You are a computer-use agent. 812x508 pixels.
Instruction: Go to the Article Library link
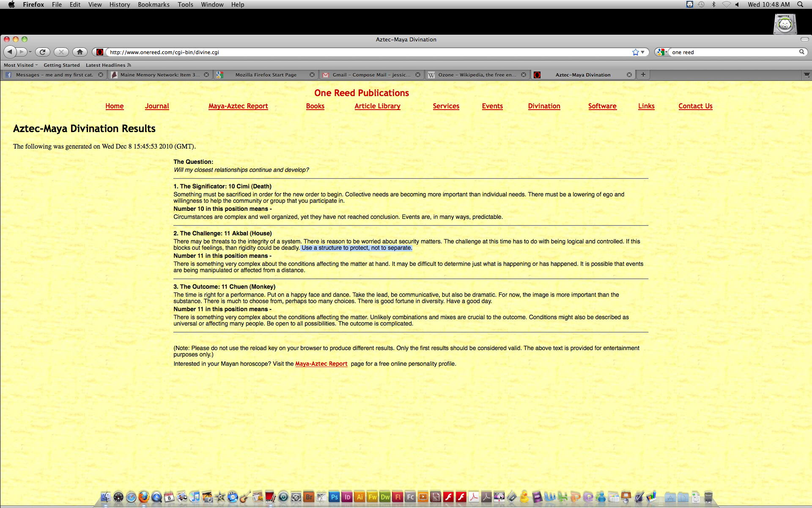coord(377,106)
